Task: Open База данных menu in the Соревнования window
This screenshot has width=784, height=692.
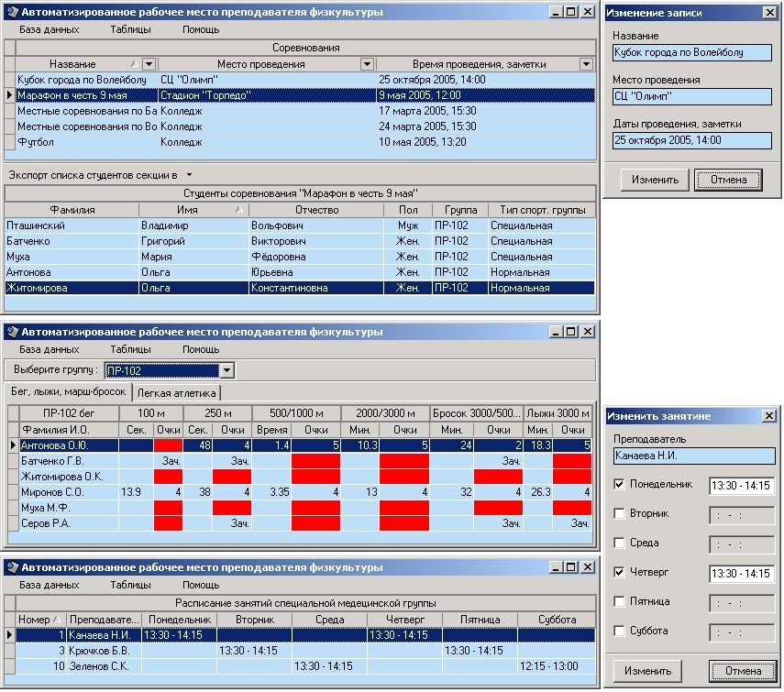Action: click(49, 29)
